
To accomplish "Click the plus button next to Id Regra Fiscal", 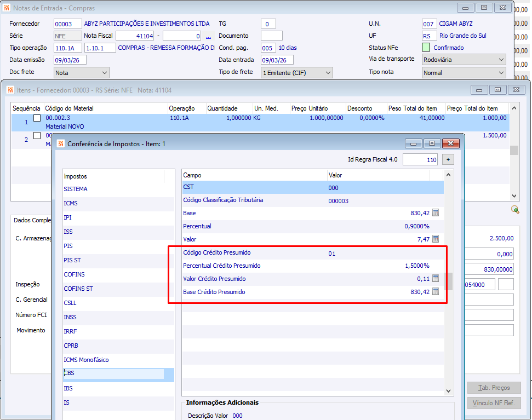I will click(x=448, y=160).
